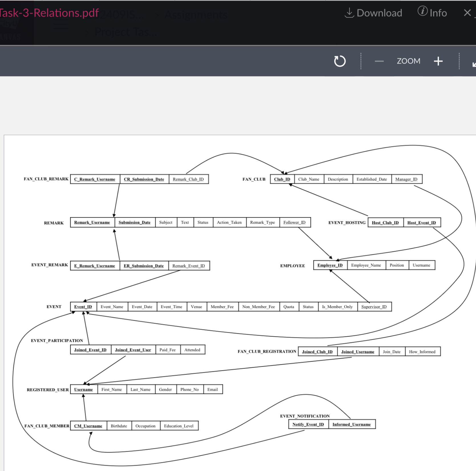Click the 'Phone_No' attribute
This screenshot has height=471, width=476.
pos(190,389)
